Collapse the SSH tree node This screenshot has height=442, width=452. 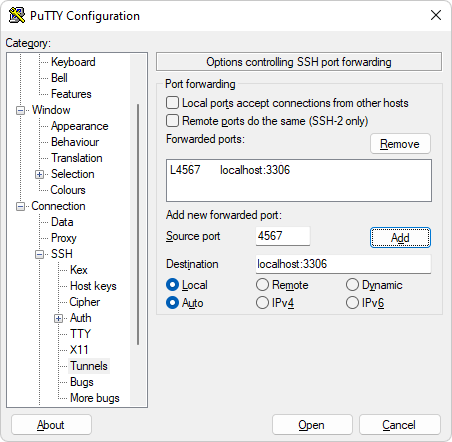(x=39, y=255)
